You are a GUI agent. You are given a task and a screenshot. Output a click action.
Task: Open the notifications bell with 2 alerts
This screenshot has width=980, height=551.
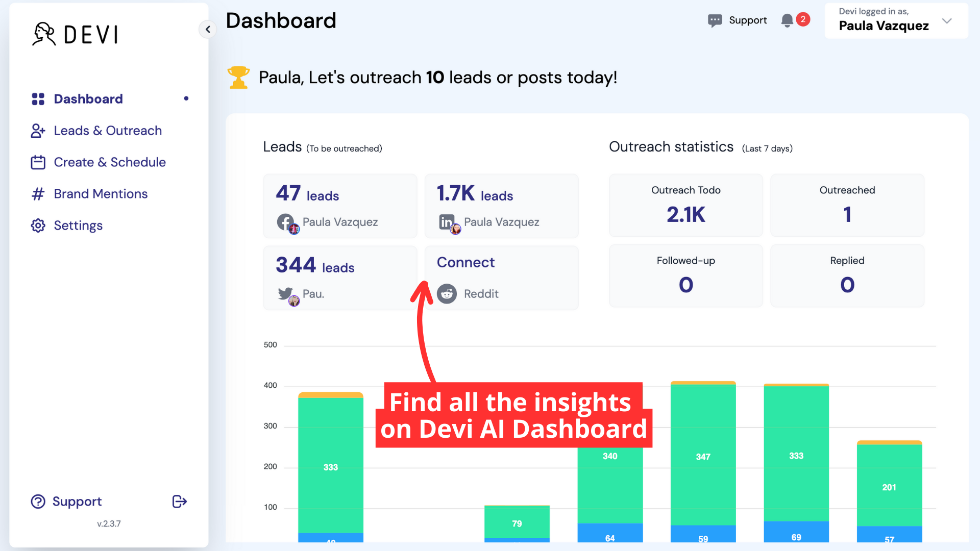click(787, 20)
